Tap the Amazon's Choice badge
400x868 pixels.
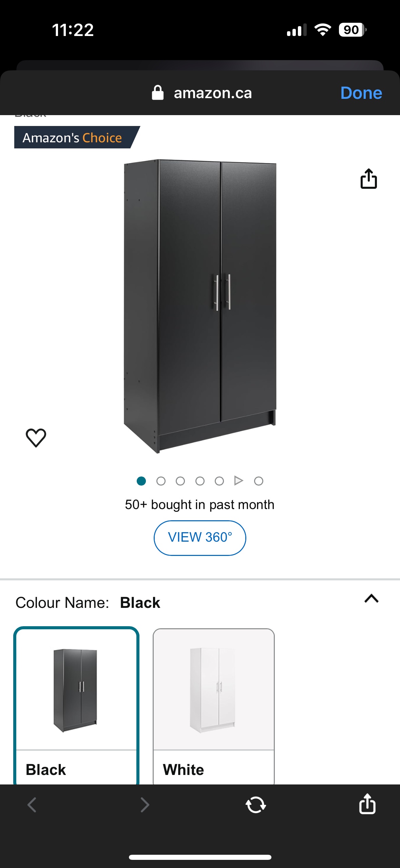(73, 138)
